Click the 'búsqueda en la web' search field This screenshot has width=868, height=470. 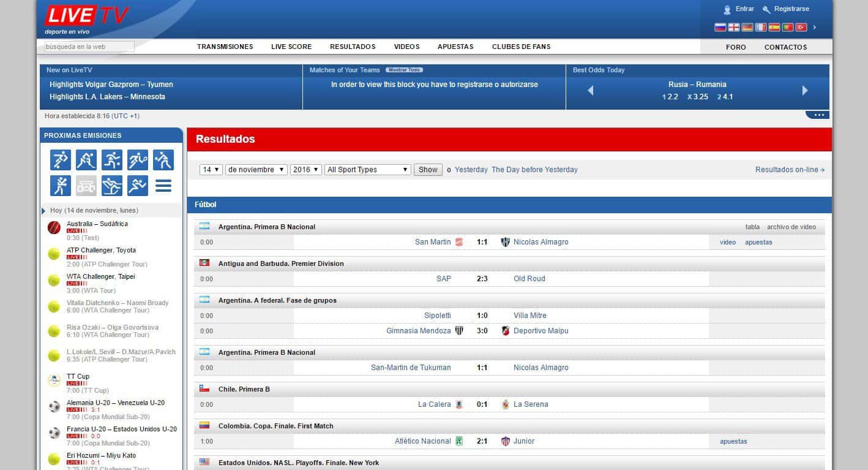pos(89,47)
